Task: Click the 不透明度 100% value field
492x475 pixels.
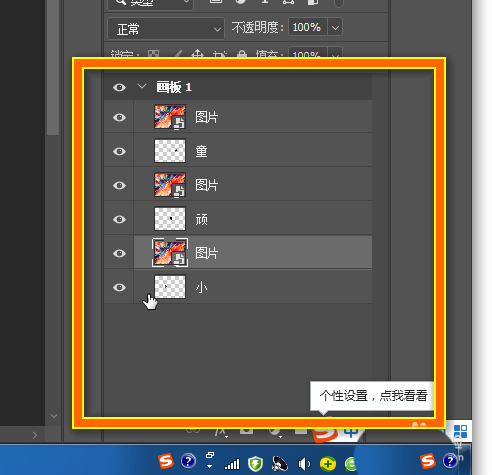Action: coord(307,27)
